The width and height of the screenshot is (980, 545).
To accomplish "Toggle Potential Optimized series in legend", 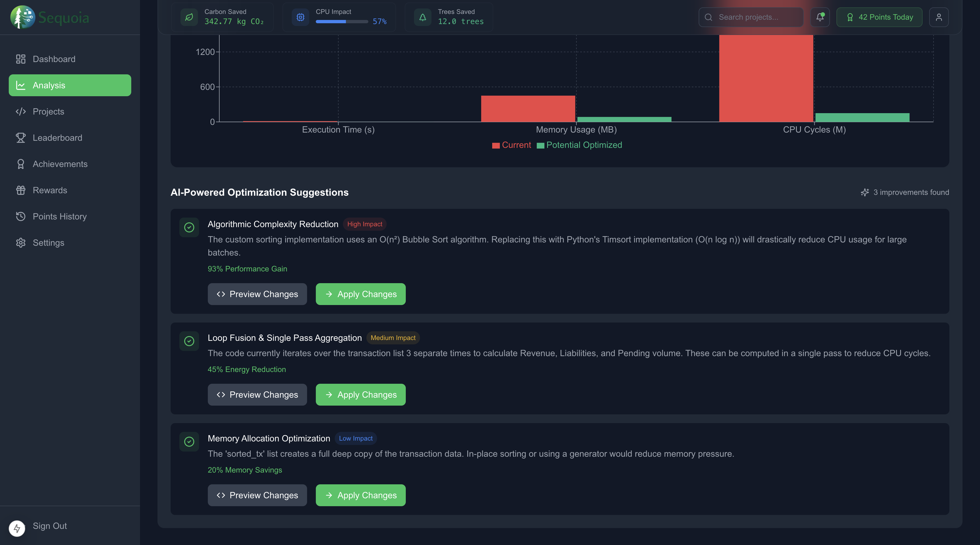I will (579, 145).
